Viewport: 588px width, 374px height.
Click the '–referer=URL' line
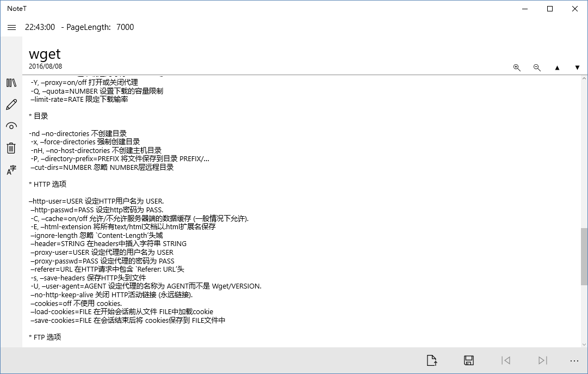point(108,269)
